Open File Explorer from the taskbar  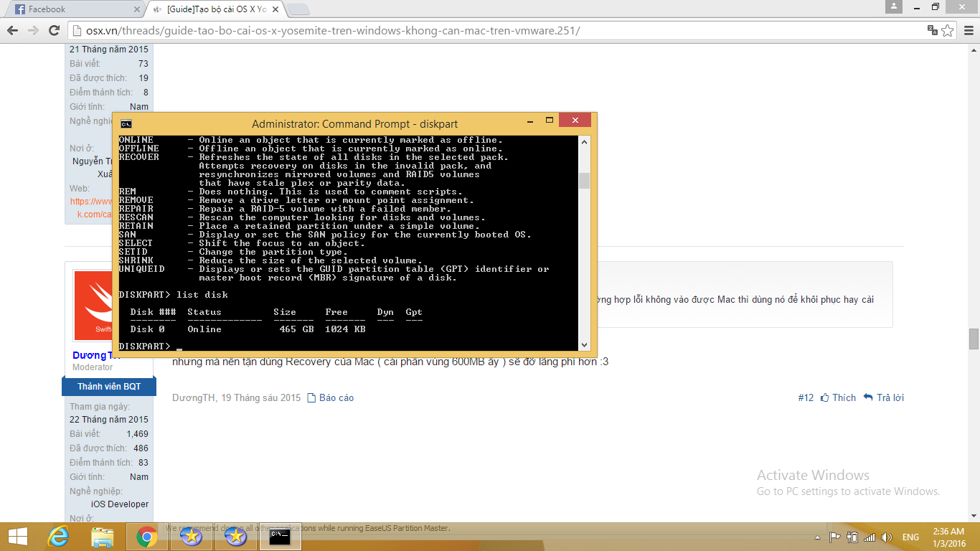pyautogui.click(x=103, y=537)
